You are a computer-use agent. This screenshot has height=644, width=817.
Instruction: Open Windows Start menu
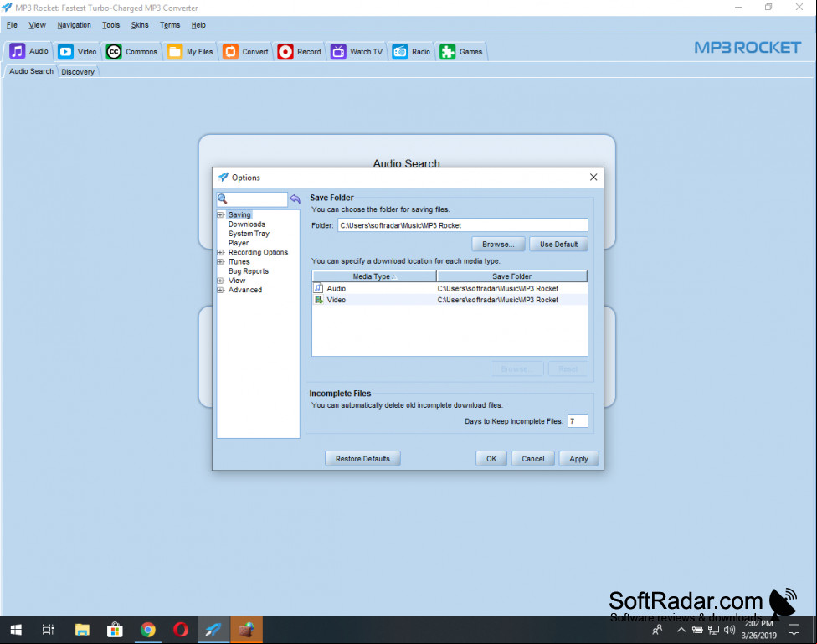(16, 630)
